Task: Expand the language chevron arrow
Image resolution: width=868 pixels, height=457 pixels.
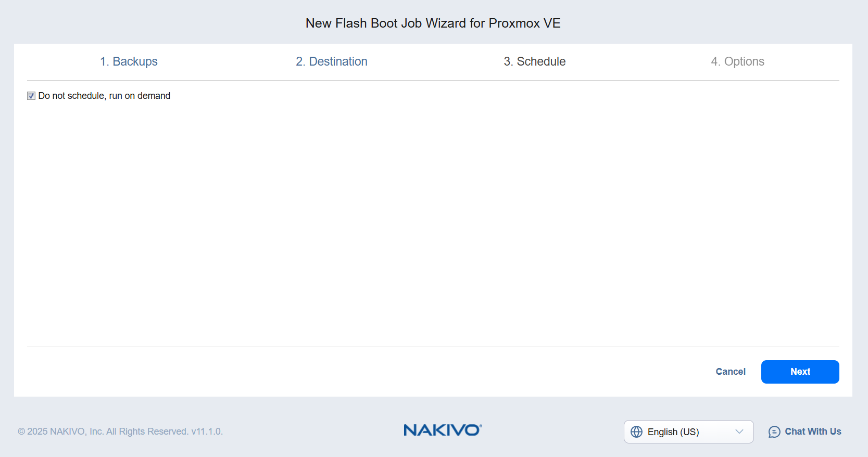Action: point(739,431)
